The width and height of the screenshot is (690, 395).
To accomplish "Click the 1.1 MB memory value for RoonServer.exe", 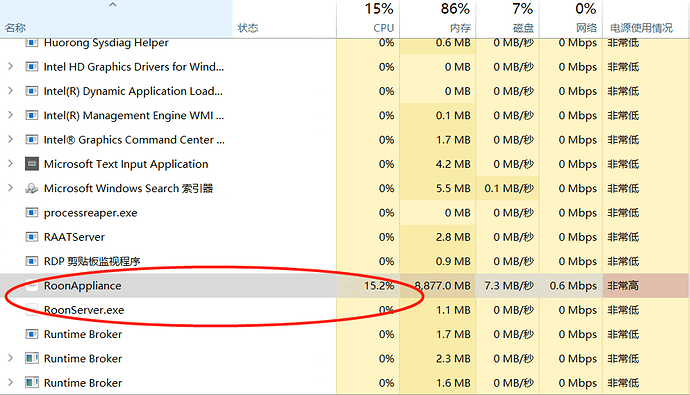I will point(453,310).
